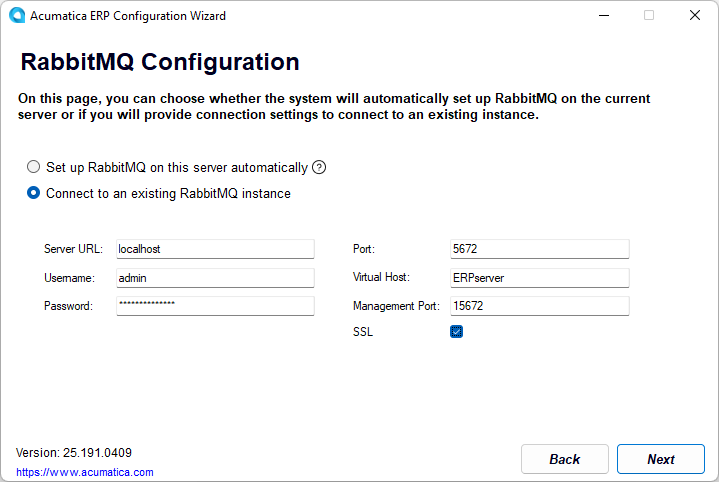This screenshot has height=482, width=719.
Task: Select Set up RabbitMQ automatically option
Action: [x=34, y=168]
